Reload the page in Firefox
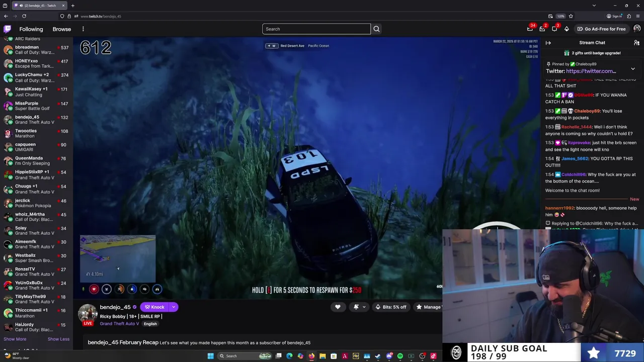Viewport: 644px width, 362px height. [24, 16]
